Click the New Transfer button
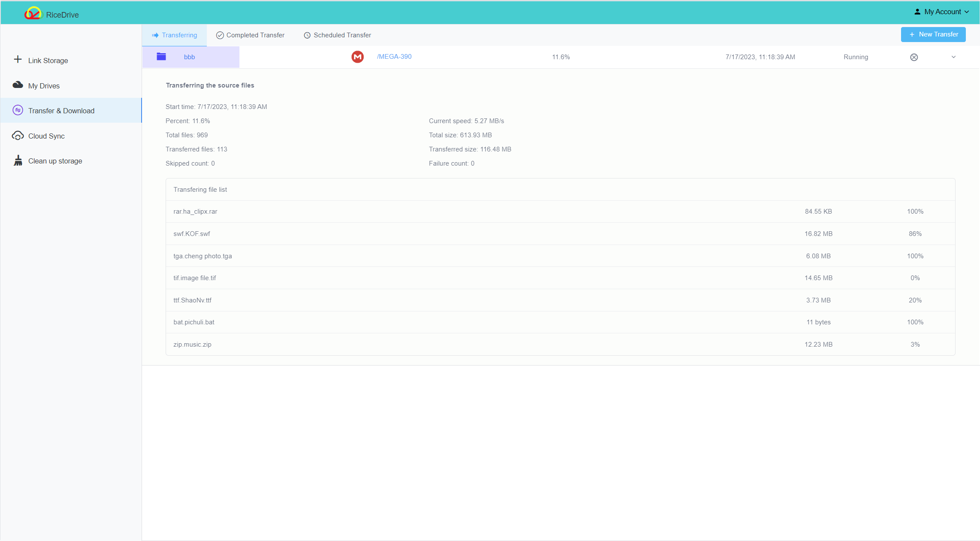 click(933, 35)
